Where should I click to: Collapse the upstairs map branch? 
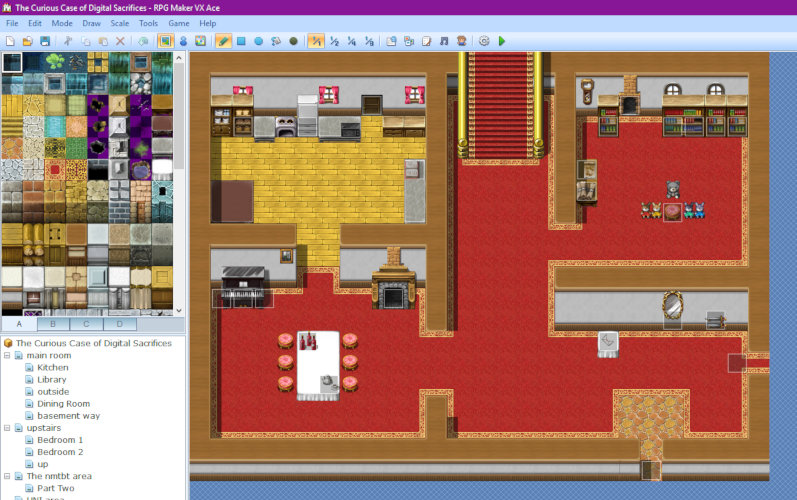click(x=7, y=428)
